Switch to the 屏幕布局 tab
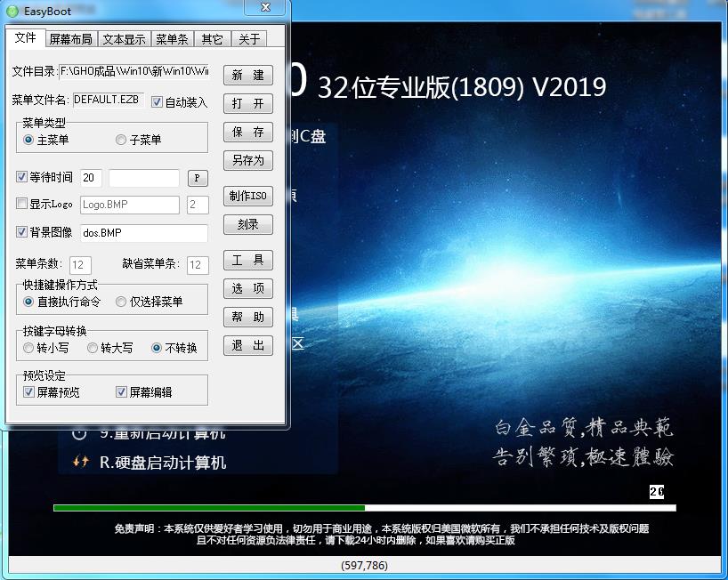728x580 pixels. click(70, 39)
